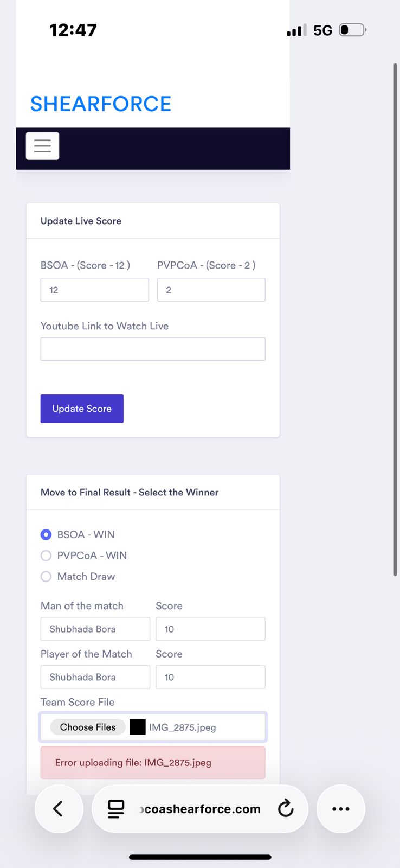Open the browser more options (three dots)

pos(340,809)
